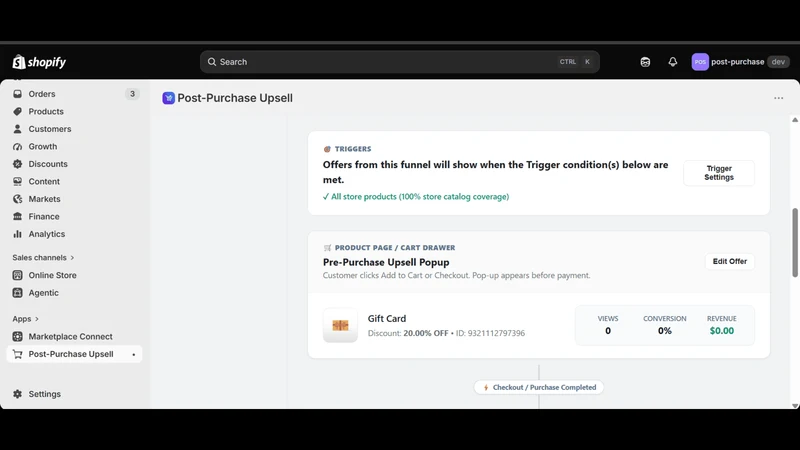Click the Marketplace Connect app icon
Image resolution: width=800 pixels, height=450 pixels.
[x=17, y=337]
